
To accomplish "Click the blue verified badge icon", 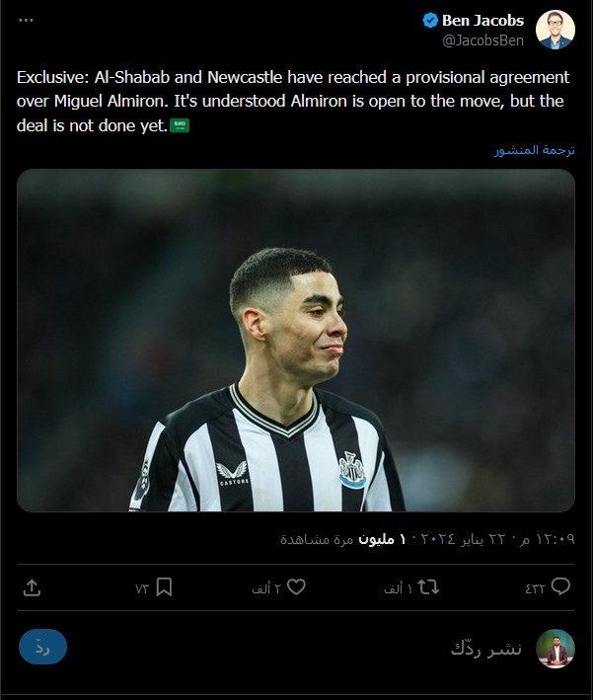I will point(430,21).
